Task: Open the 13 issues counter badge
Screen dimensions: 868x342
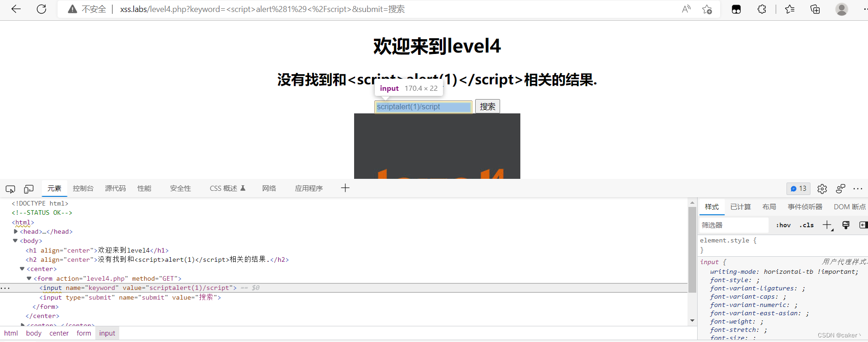Action: point(798,189)
